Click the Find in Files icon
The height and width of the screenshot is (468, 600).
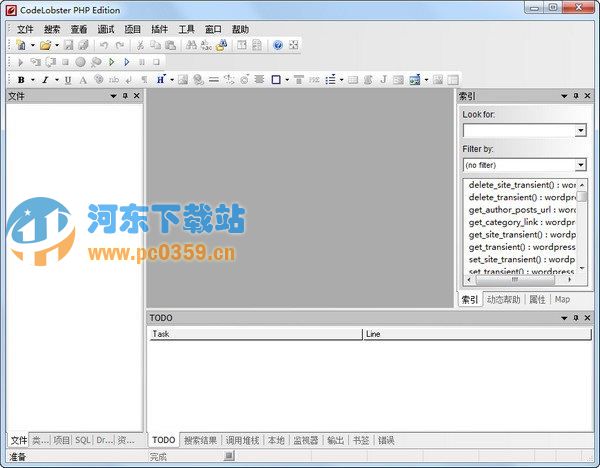(x=222, y=45)
